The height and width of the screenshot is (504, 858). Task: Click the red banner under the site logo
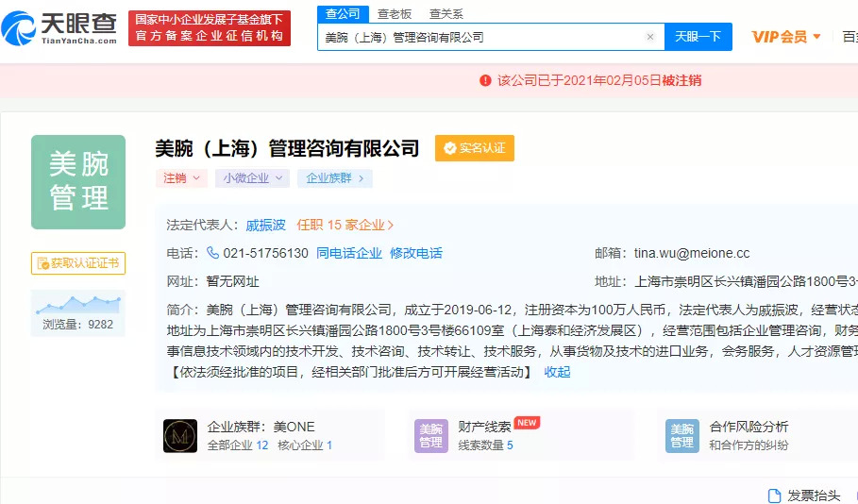point(210,28)
